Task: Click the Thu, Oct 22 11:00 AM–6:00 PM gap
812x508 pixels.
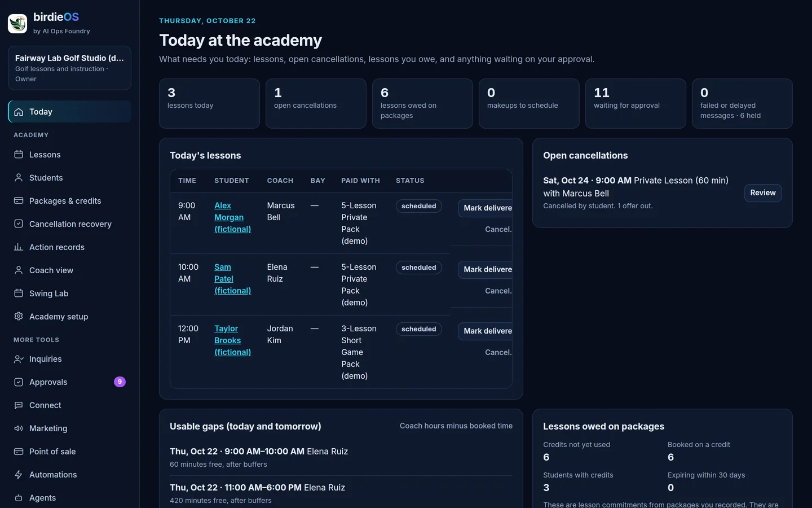Action: (341, 493)
